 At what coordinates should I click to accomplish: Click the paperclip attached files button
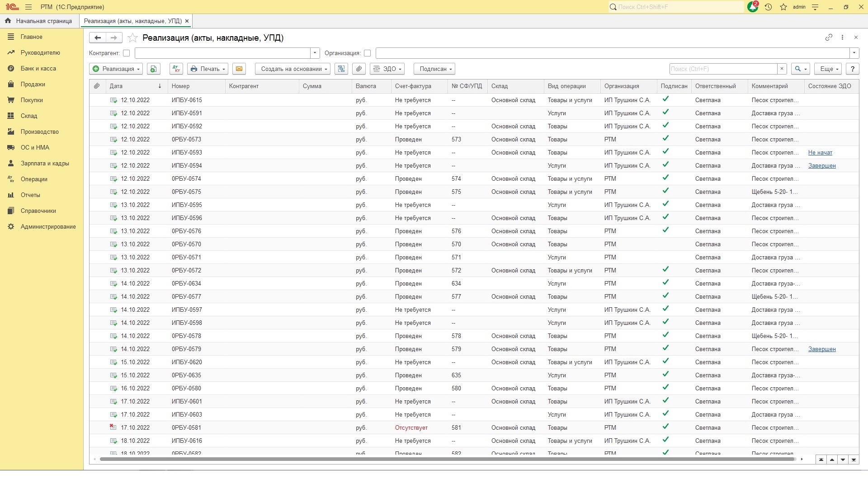pos(359,69)
